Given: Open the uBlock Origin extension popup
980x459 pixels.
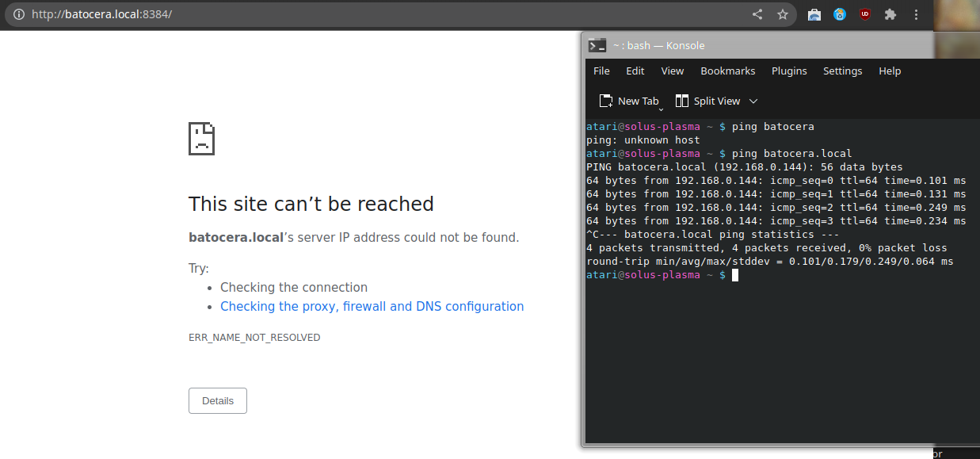Looking at the screenshot, I should 864,13.
